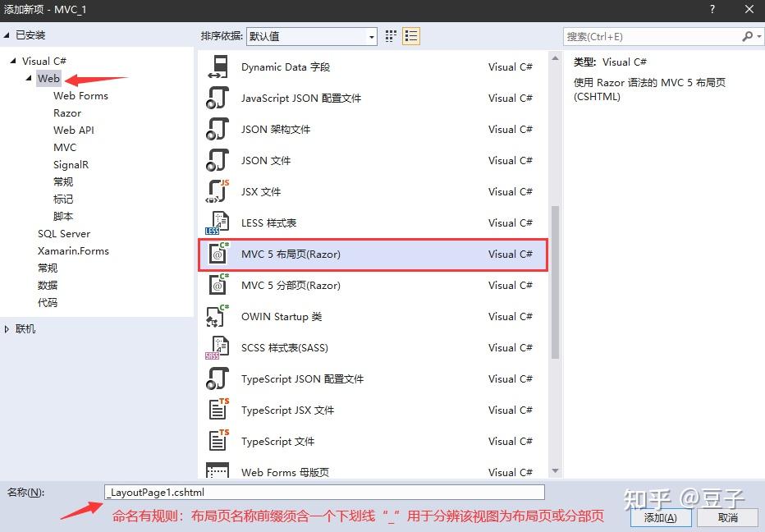The image size is (765, 532).
Task: Select Web API in the category tree
Action: (74, 130)
